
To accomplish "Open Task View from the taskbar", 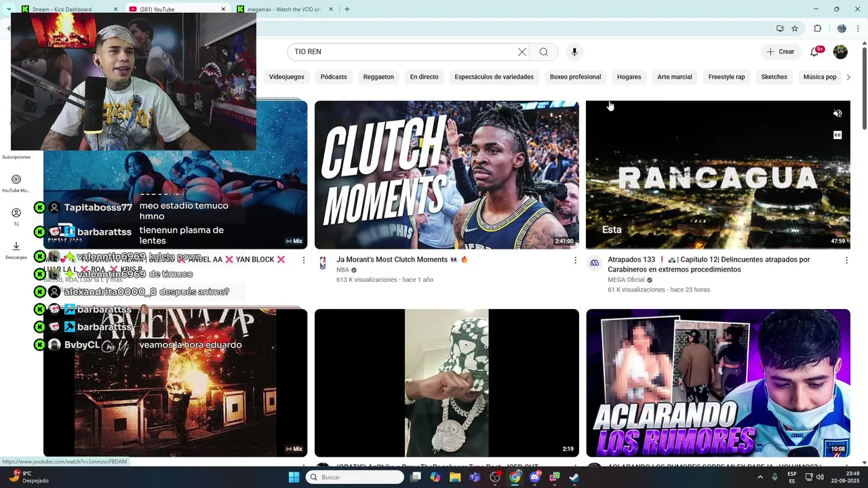I will [416, 477].
